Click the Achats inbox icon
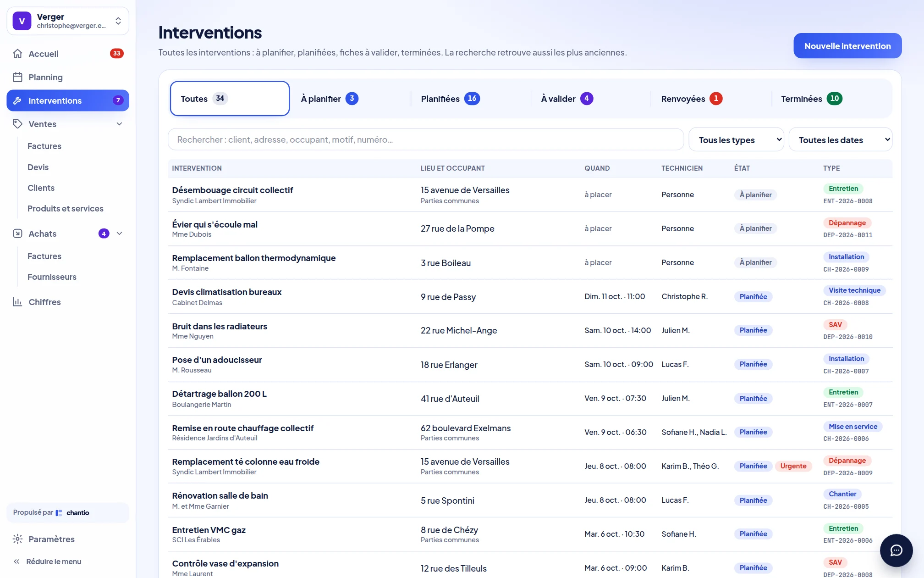This screenshot has height=578, width=924. [x=17, y=233]
